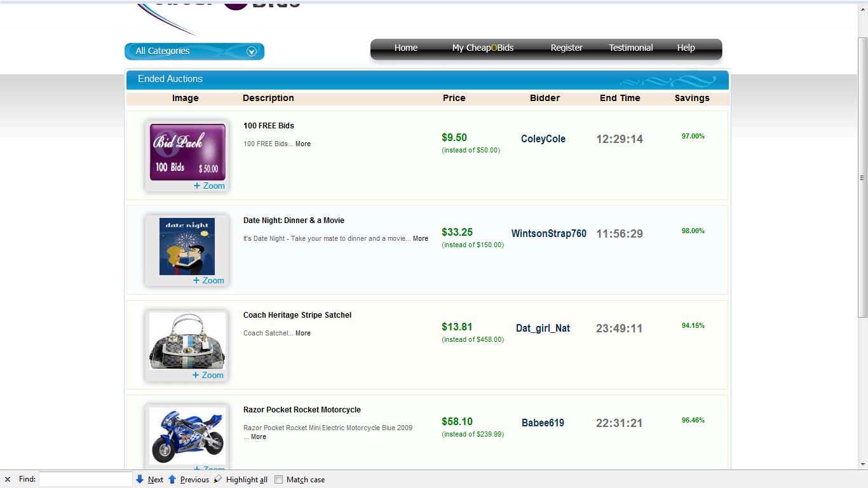Click "(instead of $458.00)" text
The image size is (868, 488).
click(473, 340)
